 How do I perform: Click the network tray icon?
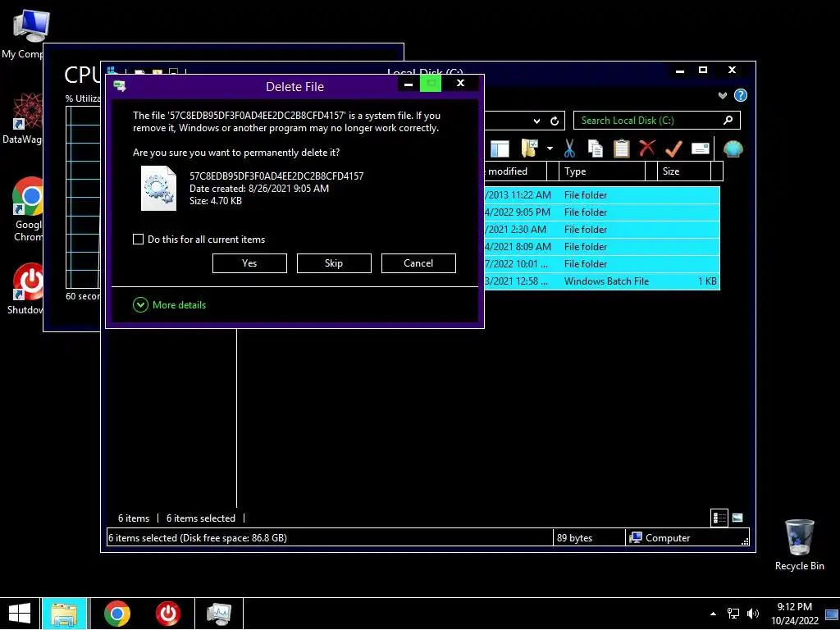pos(733,614)
